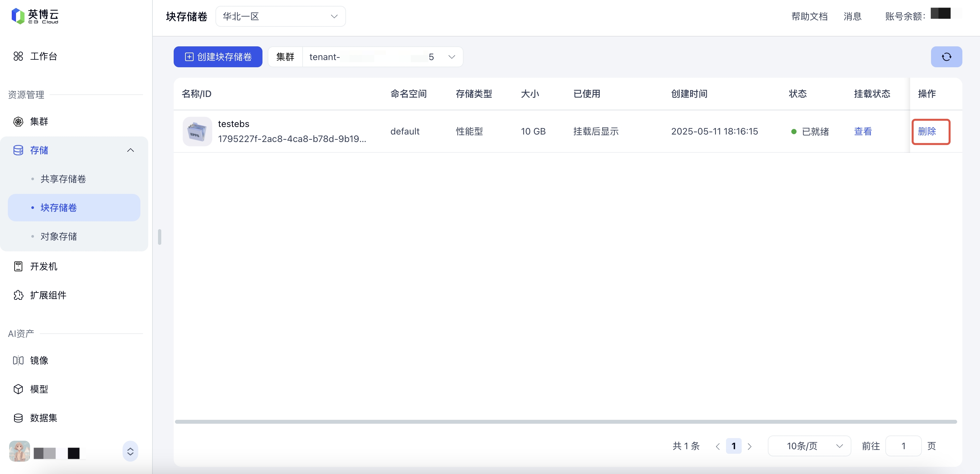
Task: Click the 集群 cluster sidebar icon
Action: pos(18,121)
